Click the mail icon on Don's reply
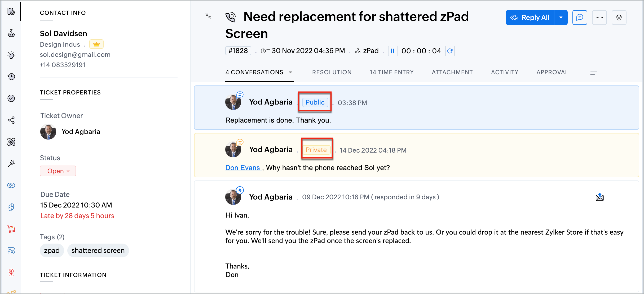This screenshot has height=294, width=644. click(x=599, y=197)
